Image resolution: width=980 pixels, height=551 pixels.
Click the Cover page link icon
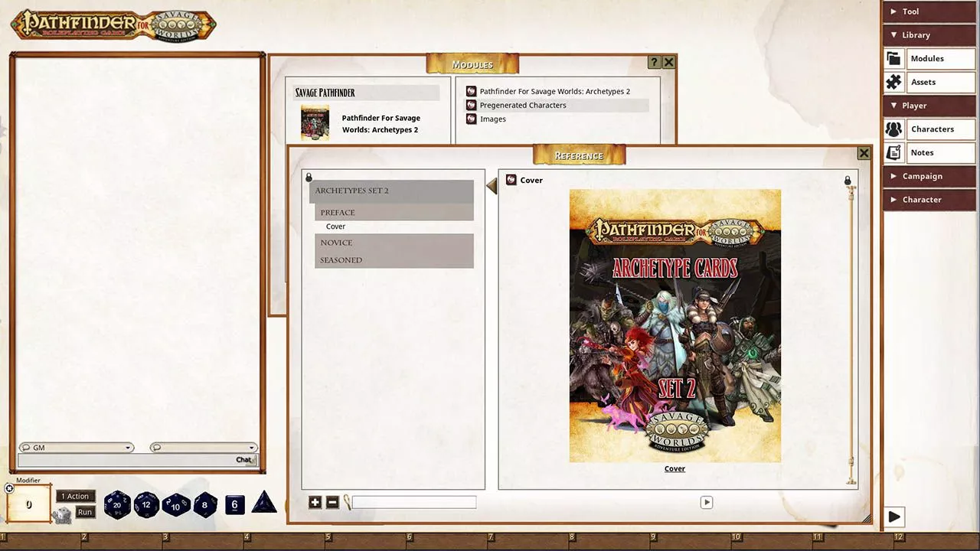(511, 180)
